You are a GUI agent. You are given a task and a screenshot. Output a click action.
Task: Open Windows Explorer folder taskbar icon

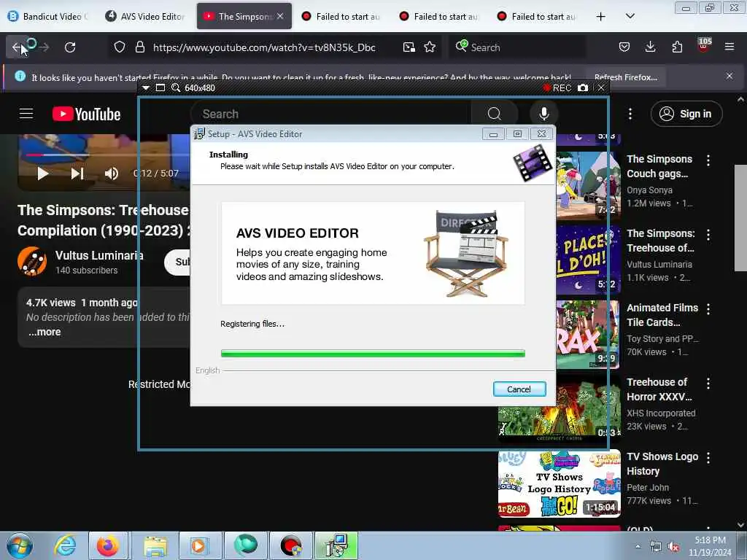click(x=155, y=545)
